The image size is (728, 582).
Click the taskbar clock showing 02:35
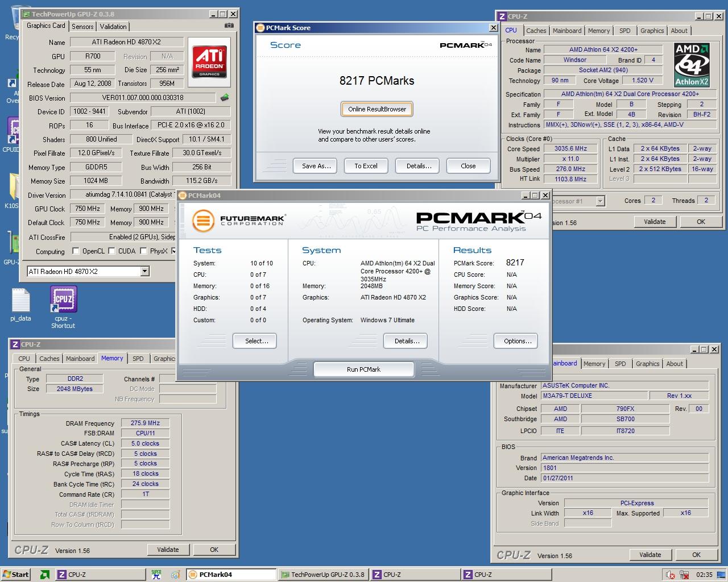[704, 575]
